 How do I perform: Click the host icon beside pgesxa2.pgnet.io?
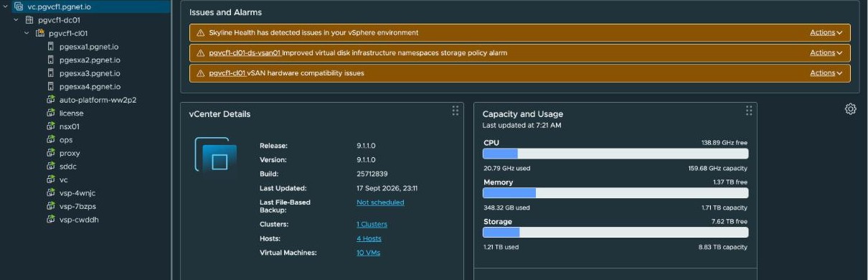[x=51, y=60]
